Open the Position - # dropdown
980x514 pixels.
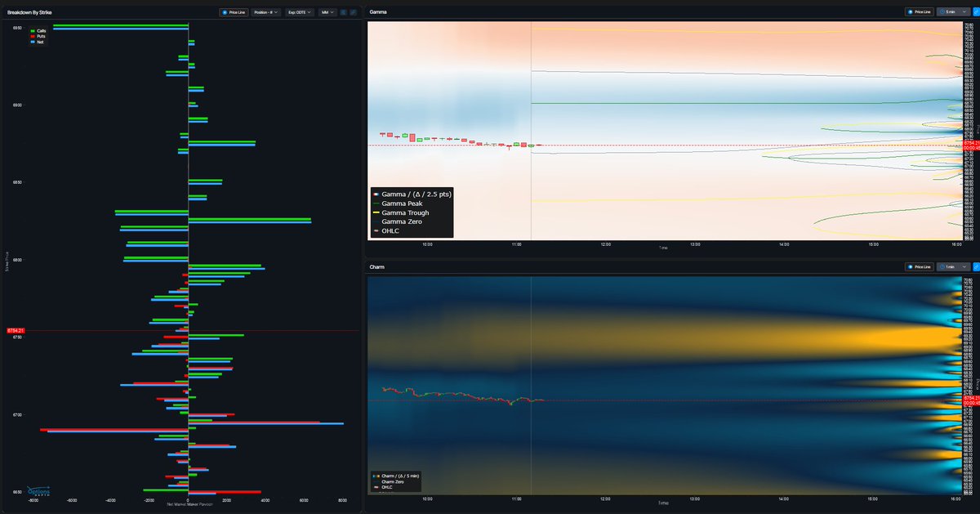(266, 13)
